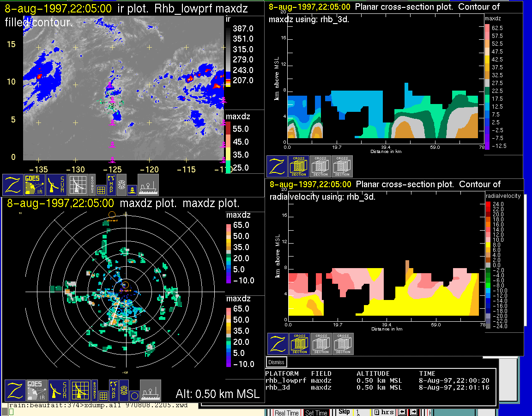Viewport: 532px width, 416px height.
Task: Switch to Real Time mode
Action: point(287,413)
